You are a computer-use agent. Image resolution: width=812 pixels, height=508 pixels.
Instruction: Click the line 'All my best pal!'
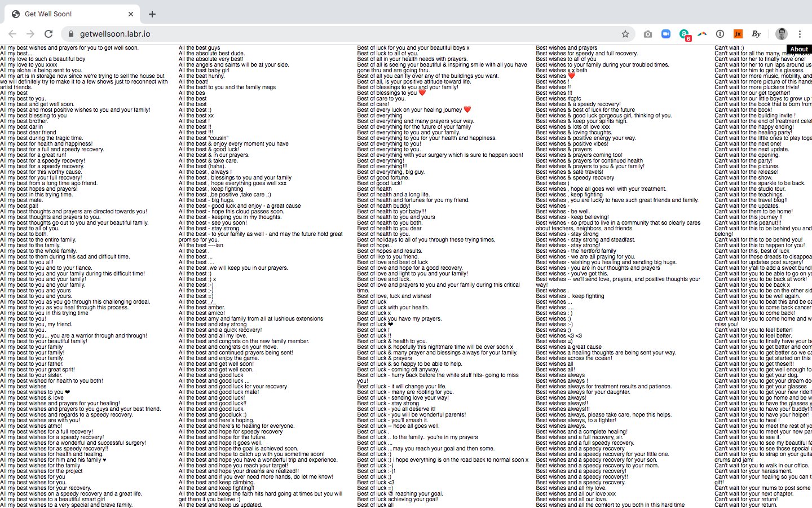click(19, 206)
